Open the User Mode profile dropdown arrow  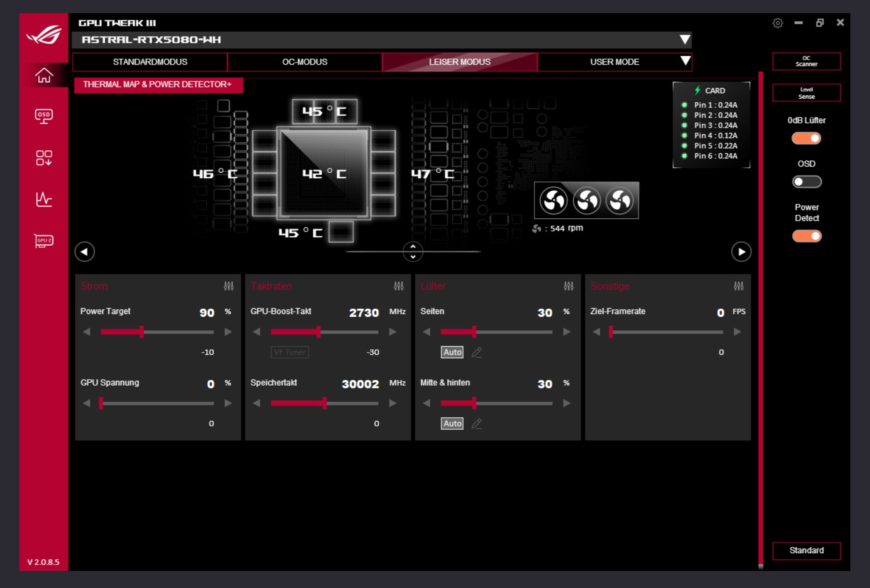coord(686,61)
